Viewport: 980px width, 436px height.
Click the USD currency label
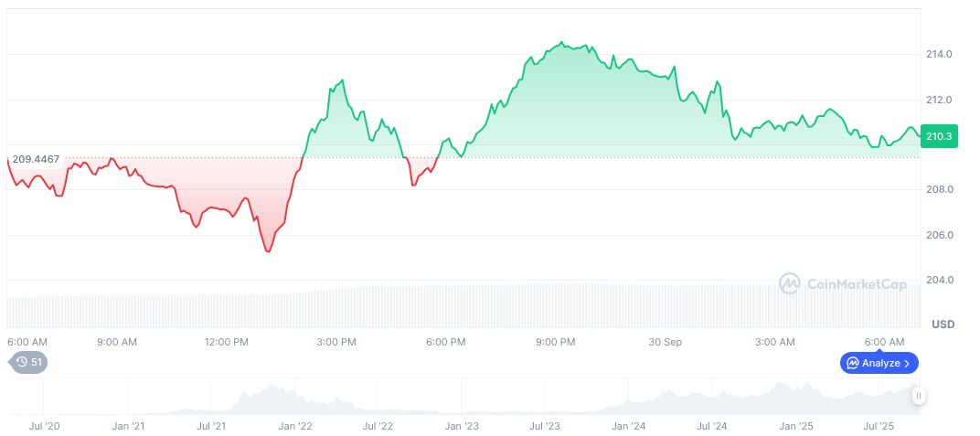tap(943, 324)
